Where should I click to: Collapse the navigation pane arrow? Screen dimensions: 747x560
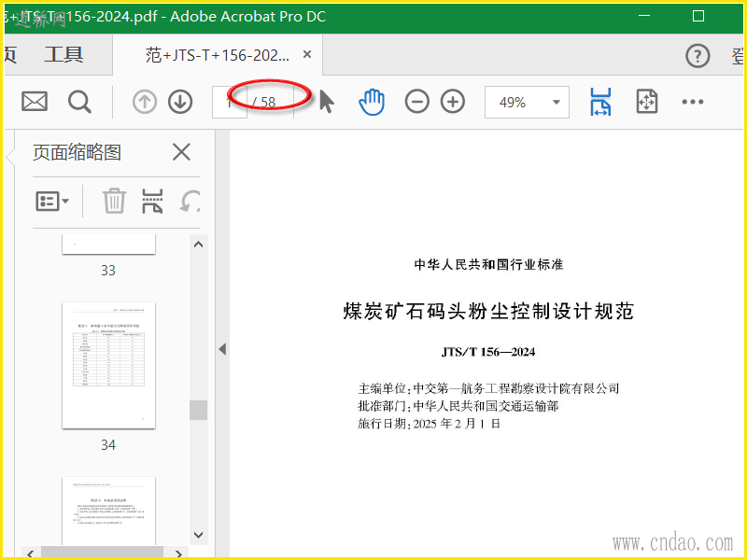(222, 349)
